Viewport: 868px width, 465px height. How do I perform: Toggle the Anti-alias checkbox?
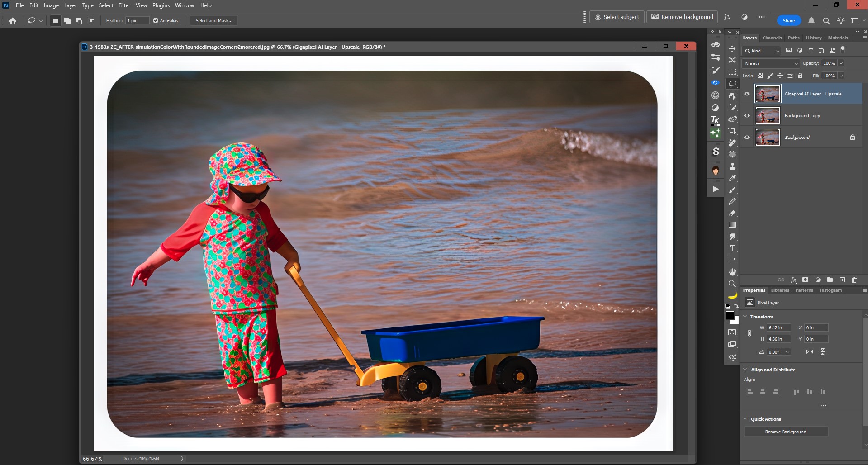click(156, 20)
